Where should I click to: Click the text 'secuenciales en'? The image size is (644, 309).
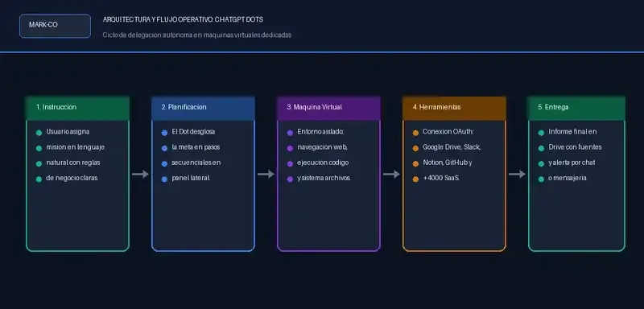[196, 163]
